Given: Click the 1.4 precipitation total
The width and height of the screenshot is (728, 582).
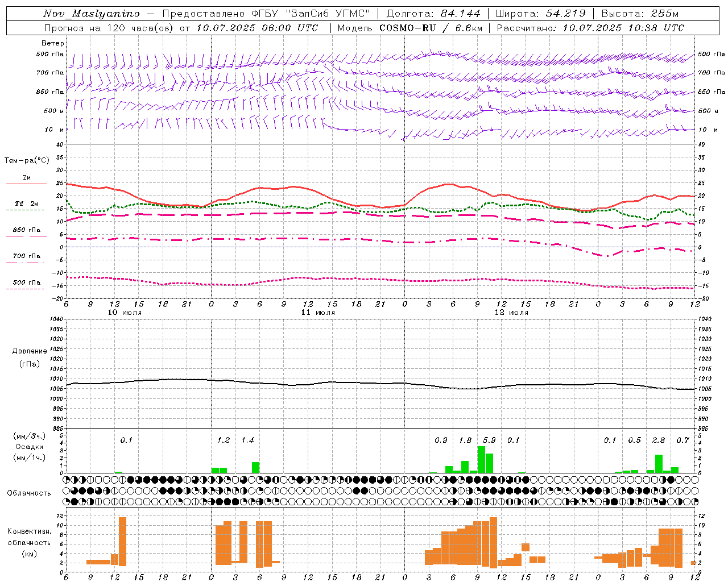Looking at the screenshot, I should point(247,440).
